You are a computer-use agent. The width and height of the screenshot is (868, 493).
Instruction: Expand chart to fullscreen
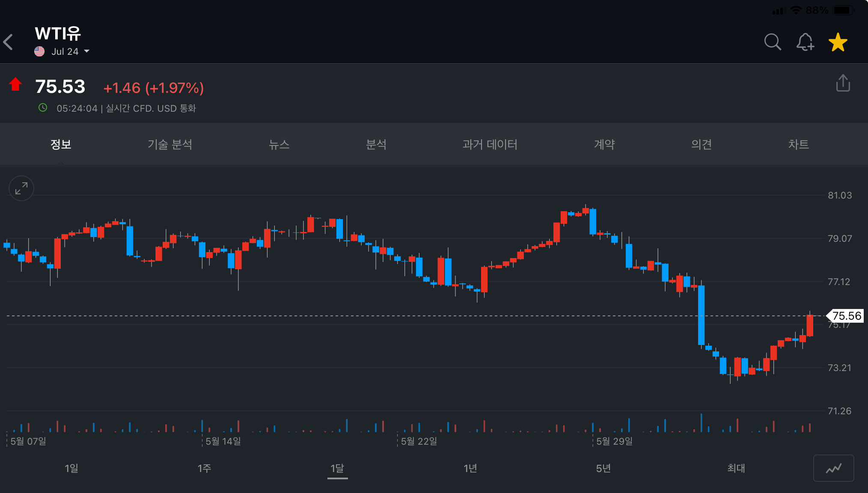click(21, 188)
